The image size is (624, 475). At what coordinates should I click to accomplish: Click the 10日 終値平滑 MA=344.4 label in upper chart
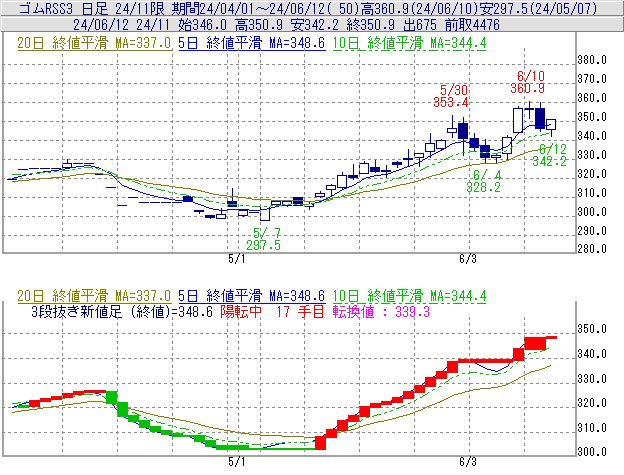coord(409,43)
